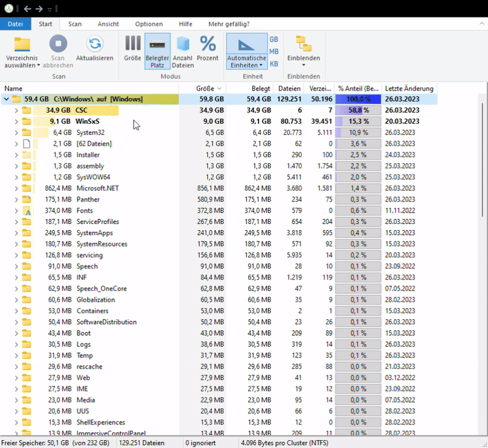Click the Fonts folder icon
This screenshot has width=488, height=448.
coord(27,211)
